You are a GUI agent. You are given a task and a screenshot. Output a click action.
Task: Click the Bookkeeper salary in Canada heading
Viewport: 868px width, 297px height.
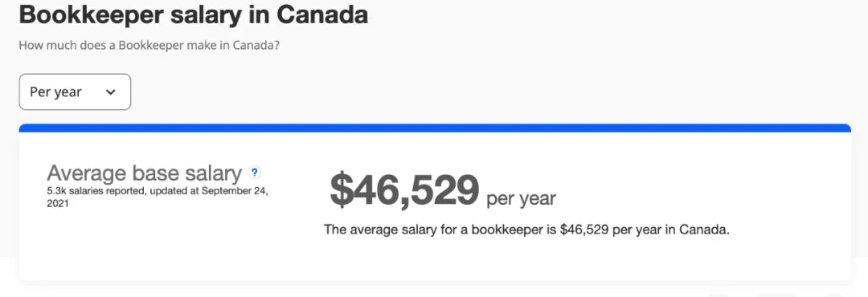pyautogui.click(x=193, y=14)
